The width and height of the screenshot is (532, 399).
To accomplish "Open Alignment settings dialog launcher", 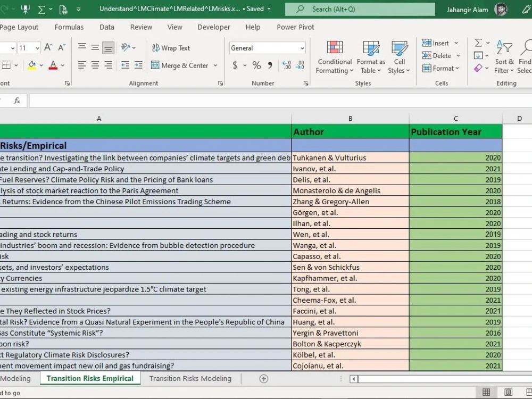I will click(221, 83).
